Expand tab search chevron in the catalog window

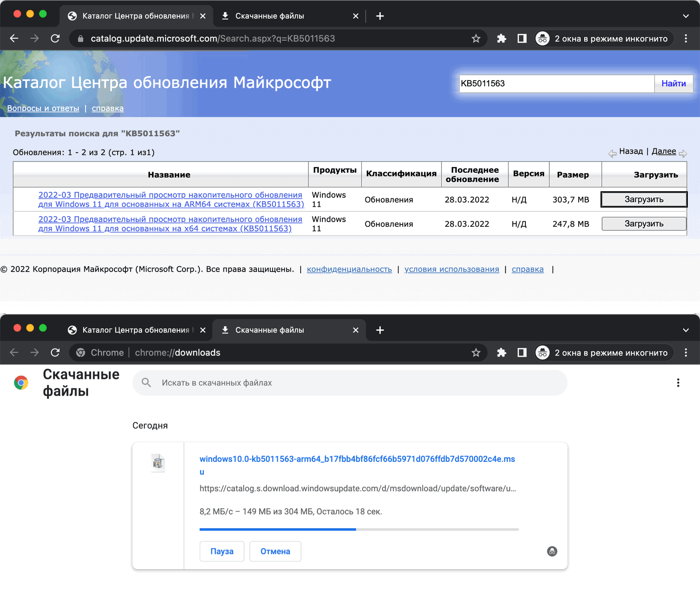tap(686, 16)
